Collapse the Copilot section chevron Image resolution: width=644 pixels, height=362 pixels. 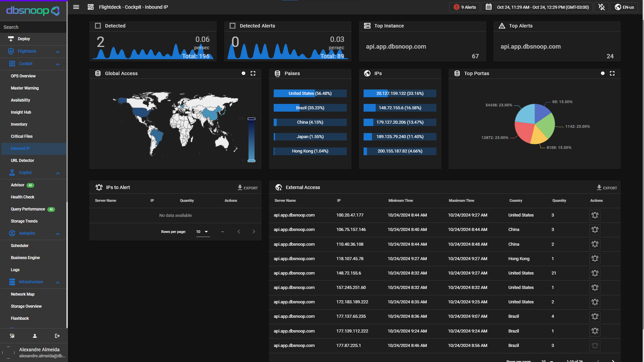pyautogui.click(x=58, y=173)
